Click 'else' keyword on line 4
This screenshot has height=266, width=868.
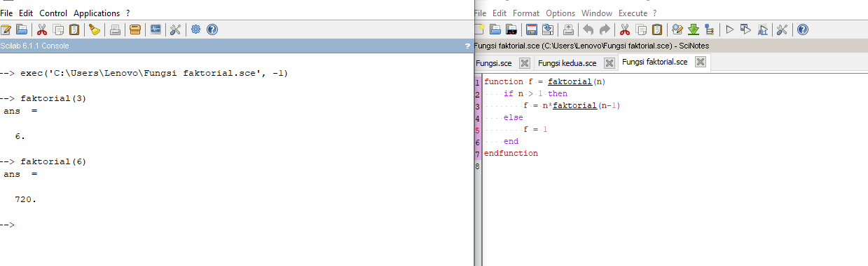513,117
